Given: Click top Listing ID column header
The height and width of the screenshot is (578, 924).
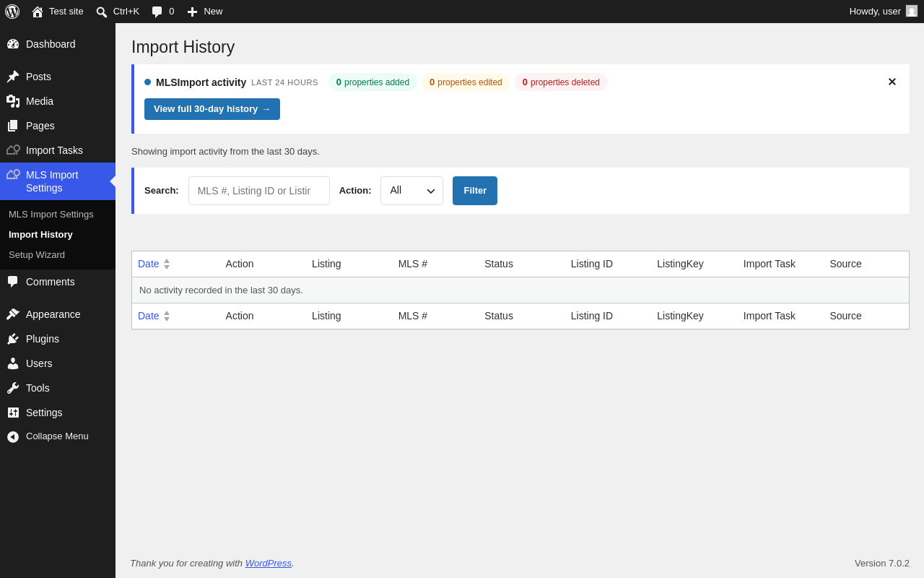Looking at the screenshot, I should pyautogui.click(x=592, y=264).
